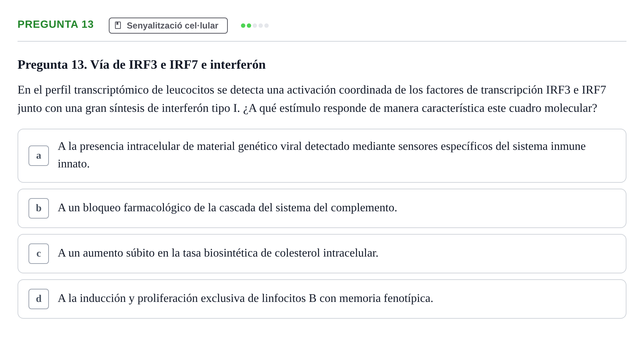Open the Senyalització cel·lular topic tag

point(168,26)
